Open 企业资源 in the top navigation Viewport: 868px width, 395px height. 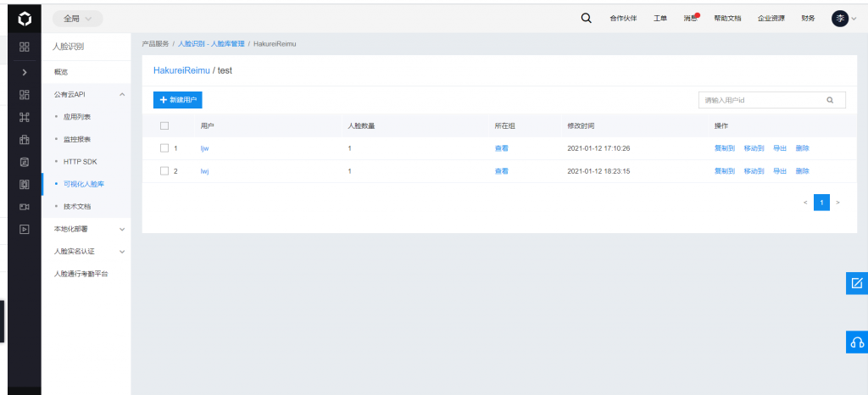771,19
